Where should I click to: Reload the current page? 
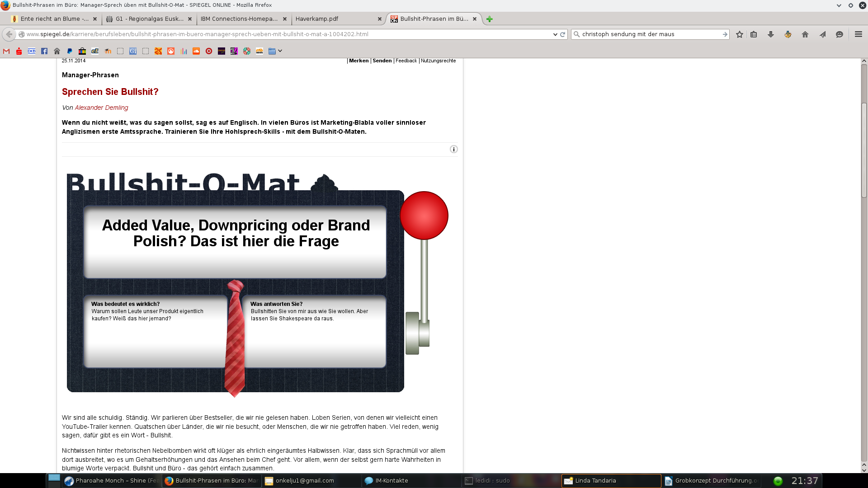(563, 34)
